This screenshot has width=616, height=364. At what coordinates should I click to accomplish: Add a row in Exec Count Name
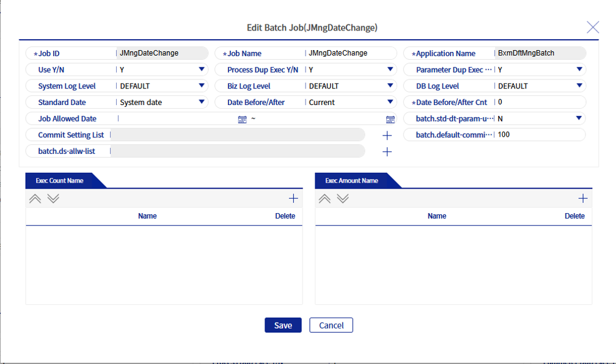coord(293,198)
